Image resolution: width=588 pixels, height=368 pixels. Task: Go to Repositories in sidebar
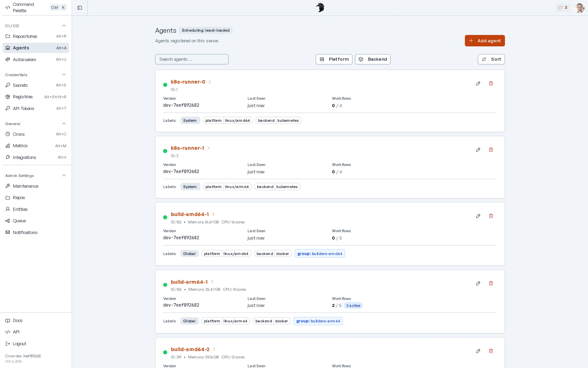click(x=36, y=36)
